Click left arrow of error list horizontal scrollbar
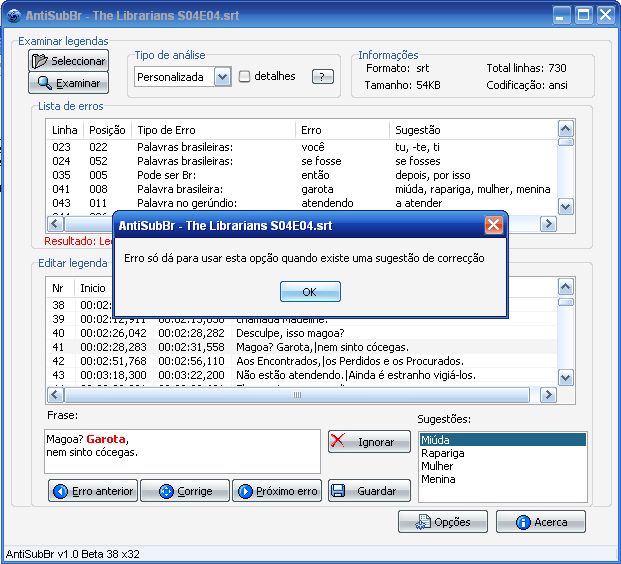The width and height of the screenshot is (621, 564). pyautogui.click(x=55, y=224)
